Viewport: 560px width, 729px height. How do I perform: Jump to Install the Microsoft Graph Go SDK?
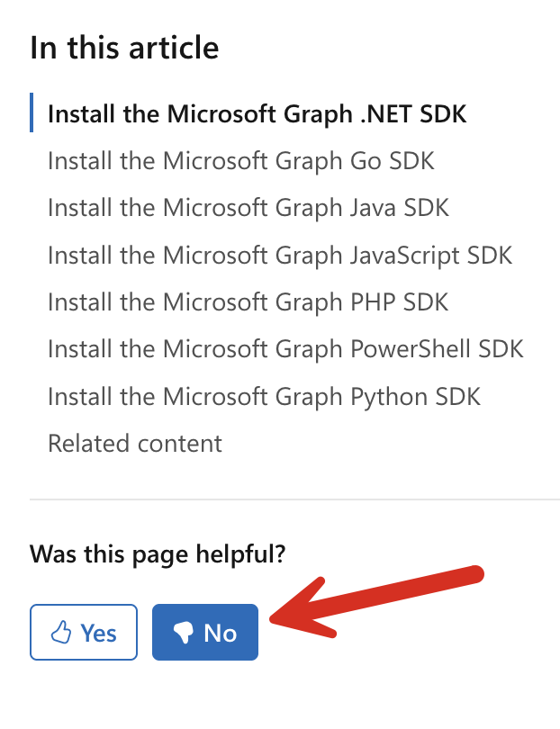[x=240, y=161]
